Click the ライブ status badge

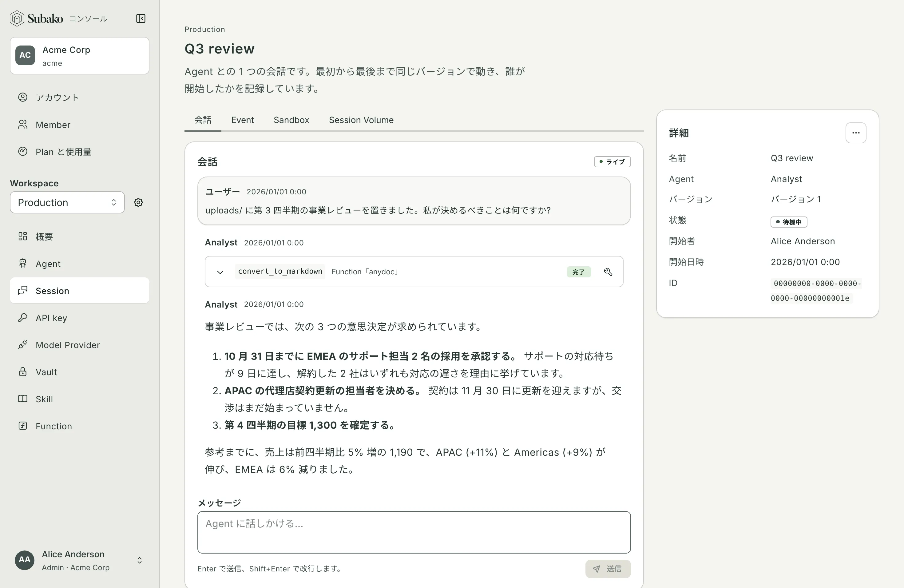pos(612,162)
